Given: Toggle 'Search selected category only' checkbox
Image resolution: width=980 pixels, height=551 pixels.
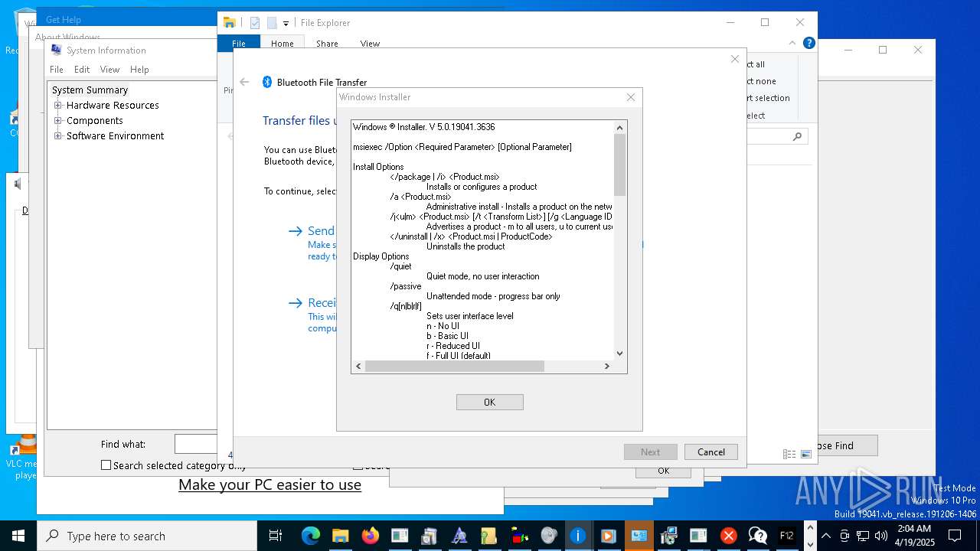Looking at the screenshot, I should 106,465.
